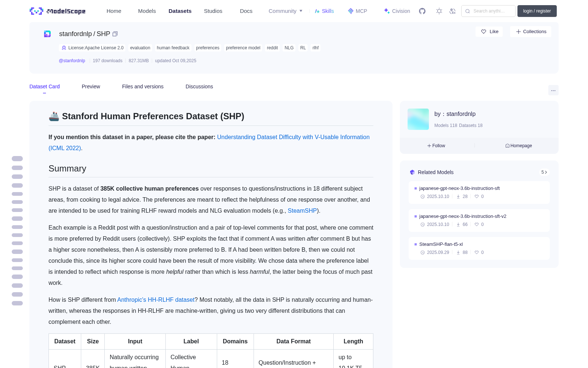
Task: Click the human feedback tag
Action: (173, 48)
